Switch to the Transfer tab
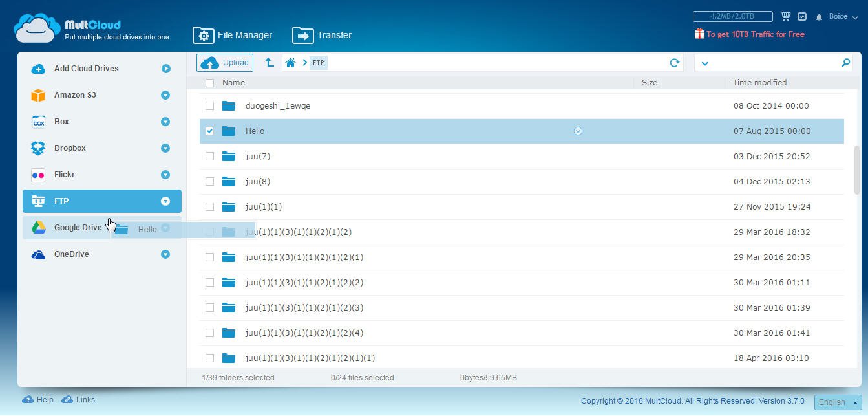 [322, 35]
